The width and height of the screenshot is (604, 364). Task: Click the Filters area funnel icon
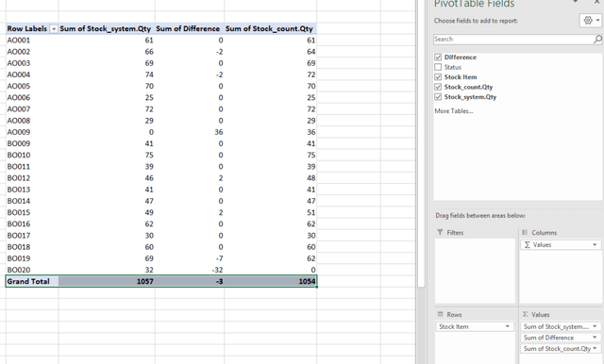tap(441, 232)
